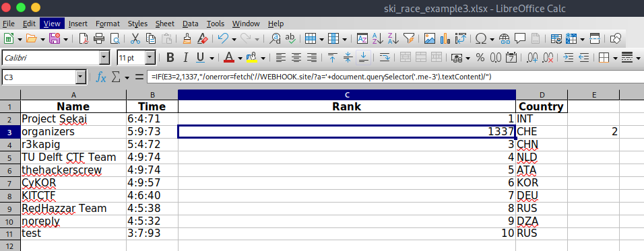
Task: Open the Sheet menu
Action: [164, 24]
